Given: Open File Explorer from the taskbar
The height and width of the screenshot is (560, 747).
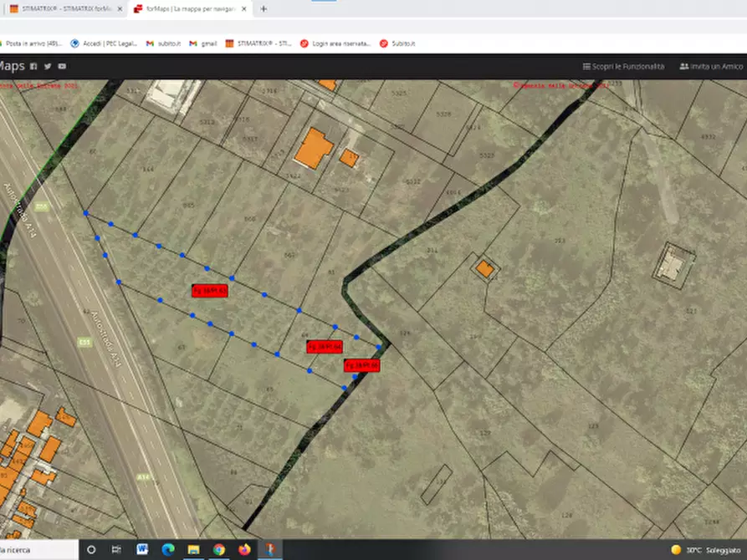Looking at the screenshot, I should click(x=193, y=549).
